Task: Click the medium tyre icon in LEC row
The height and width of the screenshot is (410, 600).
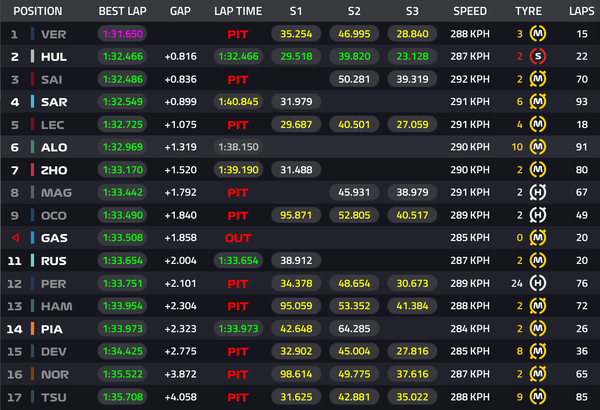Action: click(539, 124)
